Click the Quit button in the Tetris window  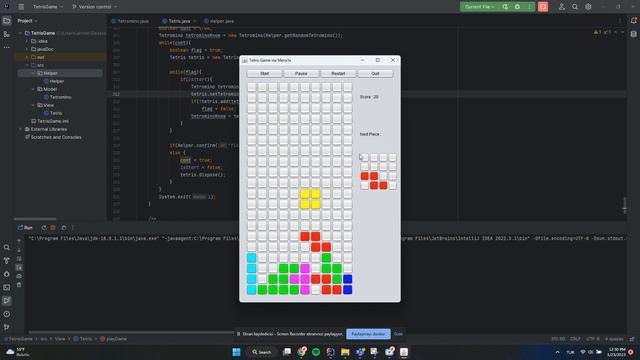375,73
